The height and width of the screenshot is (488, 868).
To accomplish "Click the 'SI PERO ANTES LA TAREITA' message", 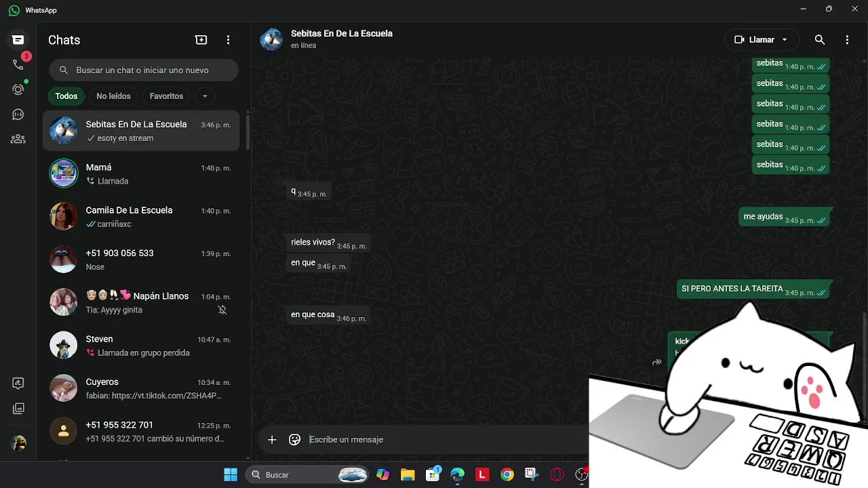I will pos(753,289).
